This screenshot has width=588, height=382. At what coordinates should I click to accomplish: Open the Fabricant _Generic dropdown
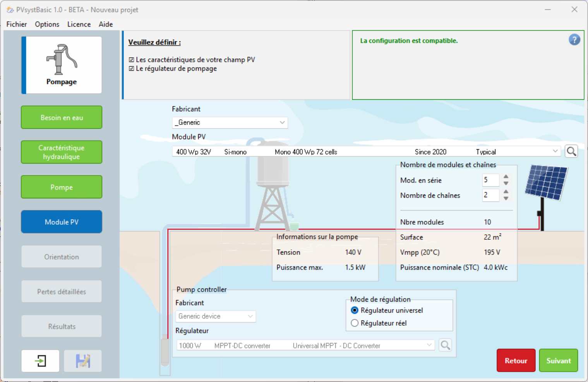(230, 123)
